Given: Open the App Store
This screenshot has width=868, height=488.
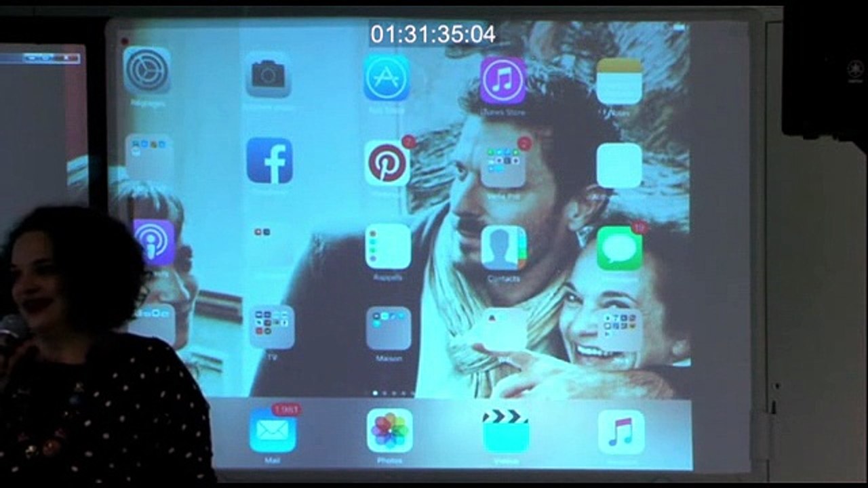Looking at the screenshot, I should click(387, 78).
